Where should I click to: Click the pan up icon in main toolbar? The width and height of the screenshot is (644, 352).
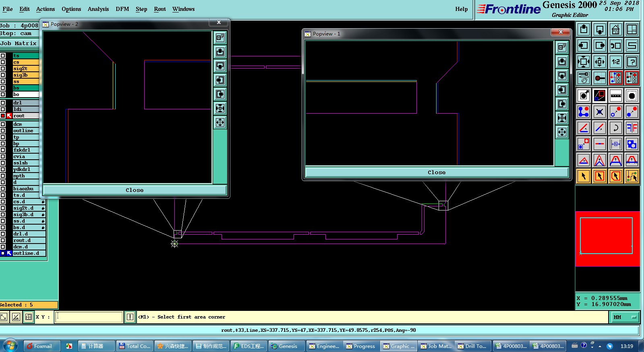click(584, 29)
